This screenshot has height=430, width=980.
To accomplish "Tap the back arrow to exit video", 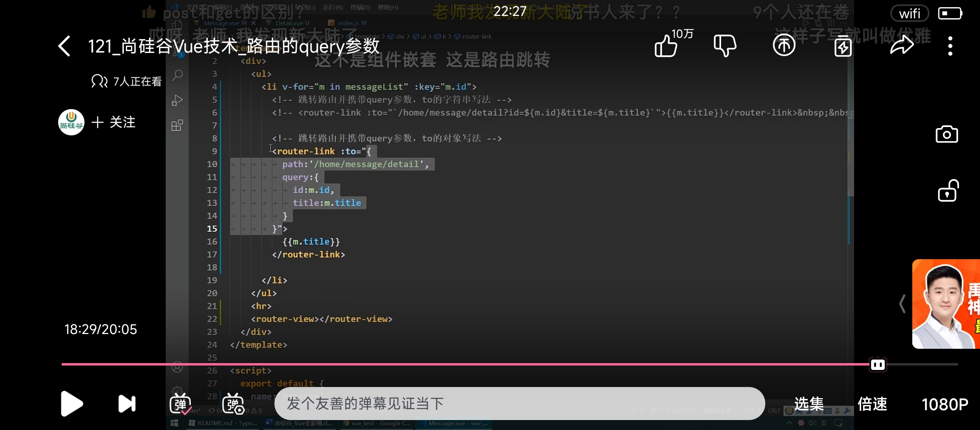I will click(65, 46).
